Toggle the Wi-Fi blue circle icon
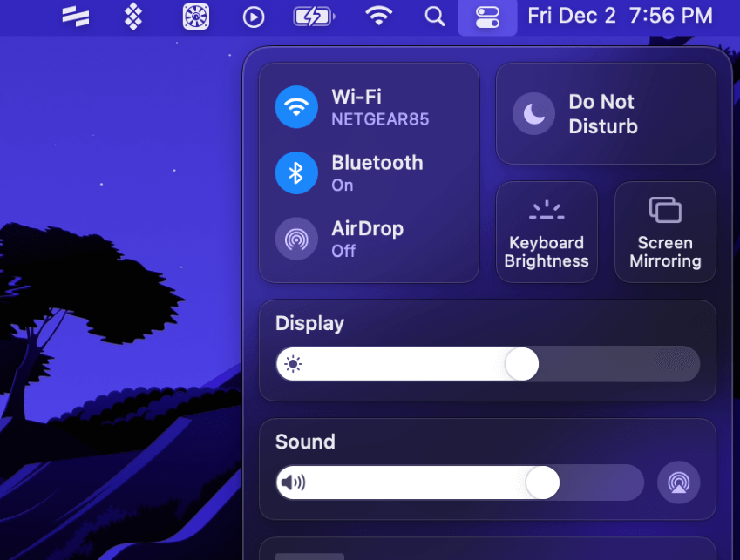Viewport: 740px width, 560px height. [296, 107]
